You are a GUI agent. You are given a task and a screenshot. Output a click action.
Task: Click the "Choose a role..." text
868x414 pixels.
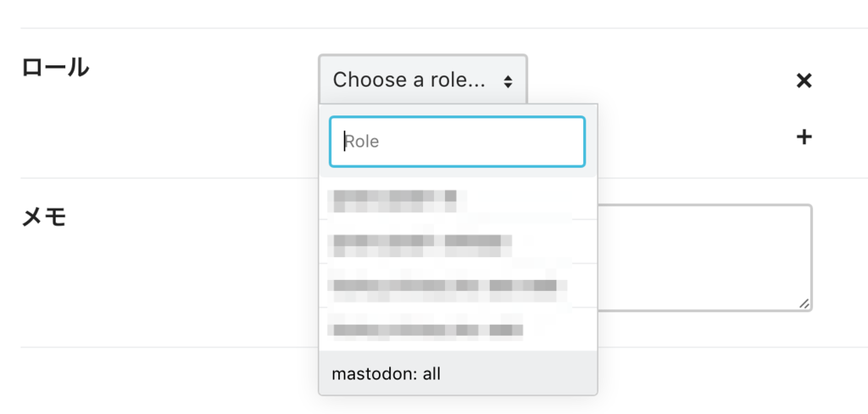(x=409, y=81)
